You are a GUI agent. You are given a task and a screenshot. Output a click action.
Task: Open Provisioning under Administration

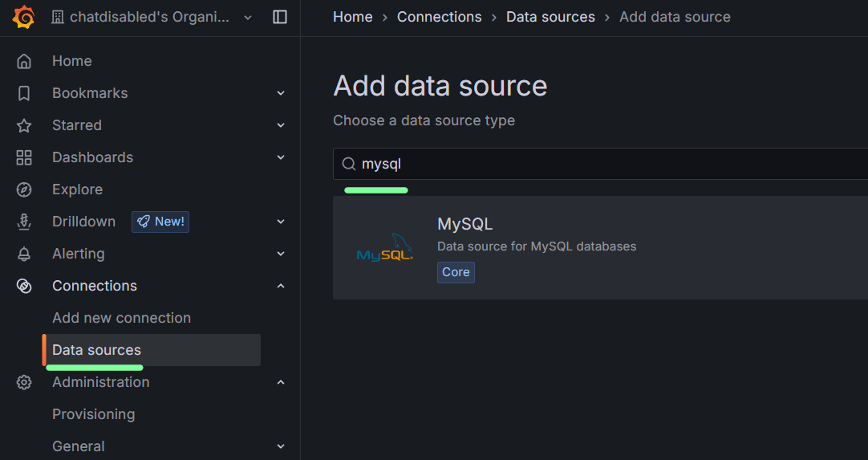pyautogui.click(x=94, y=414)
